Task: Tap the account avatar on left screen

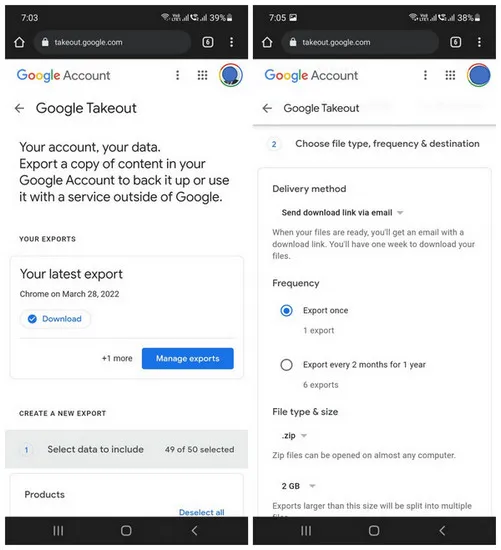Action: (x=231, y=75)
